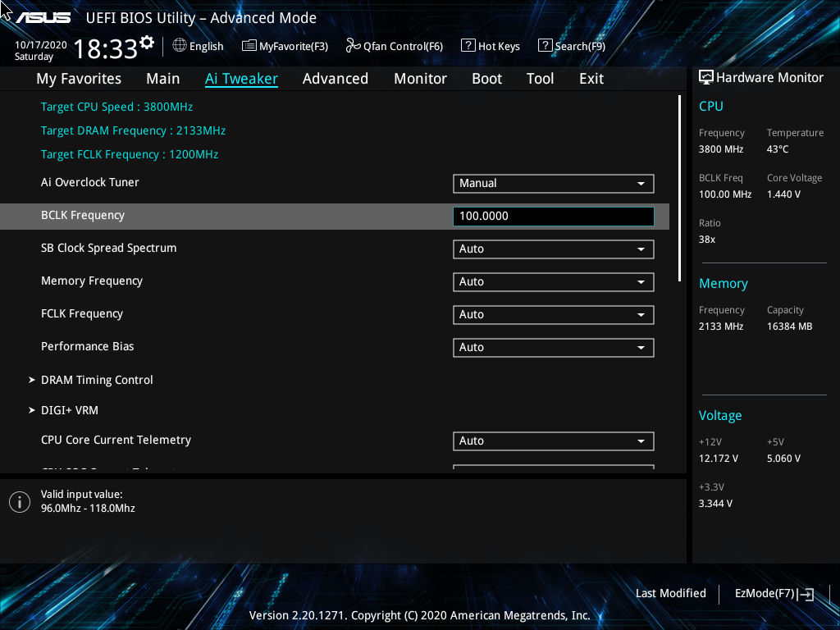Select the Exit tab
The width and height of the screenshot is (840, 630).
pyautogui.click(x=591, y=79)
